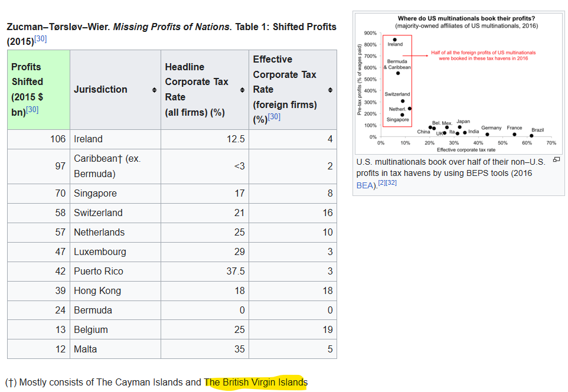Click the Caribbean (ex. Bermuda) cell
The width and height of the screenshot is (568, 392).
point(107,166)
